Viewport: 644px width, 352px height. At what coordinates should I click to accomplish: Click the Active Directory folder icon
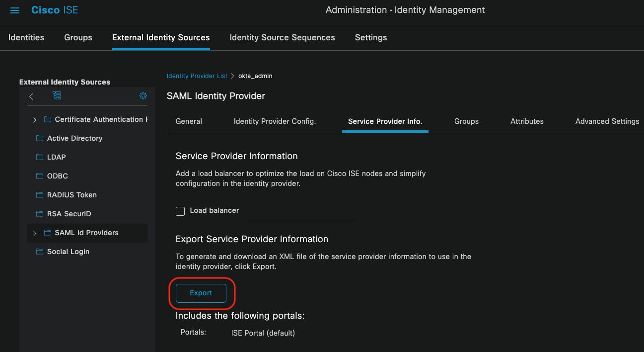(x=40, y=138)
